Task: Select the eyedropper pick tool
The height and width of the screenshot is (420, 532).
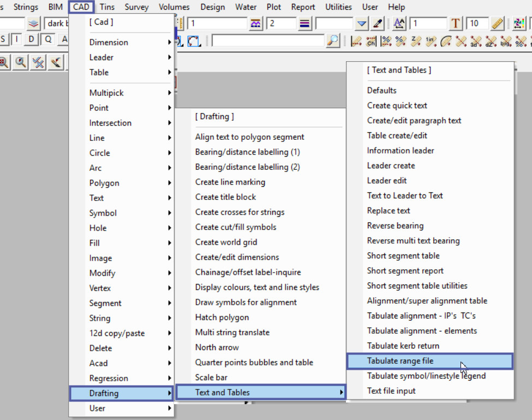Action: click(378, 23)
